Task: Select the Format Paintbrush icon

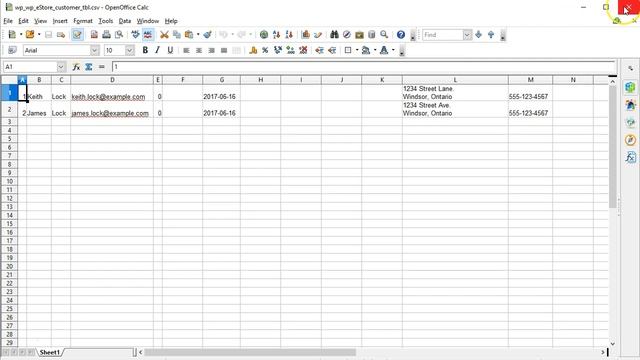Action: tap(207, 35)
